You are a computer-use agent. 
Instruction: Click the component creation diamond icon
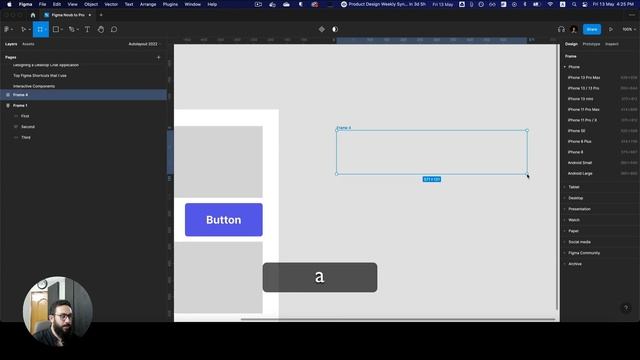(x=322, y=29)
